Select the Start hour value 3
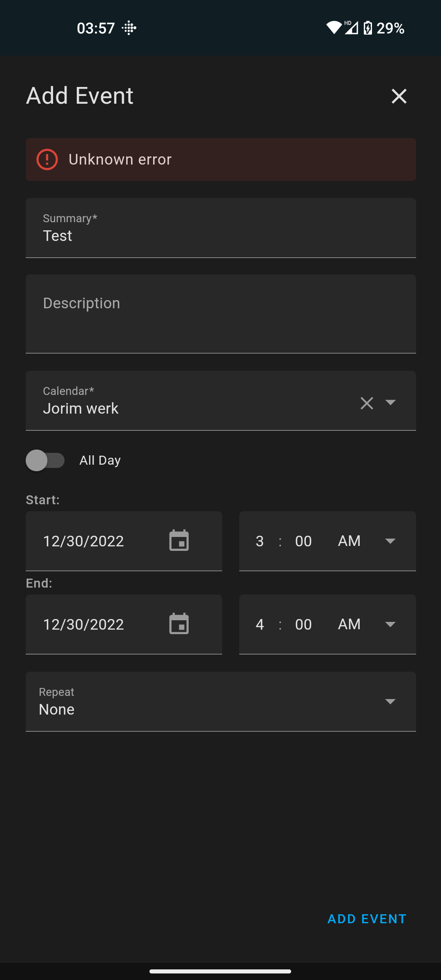Viewport: 441px width, 980px height. click(x=260, y=541)
